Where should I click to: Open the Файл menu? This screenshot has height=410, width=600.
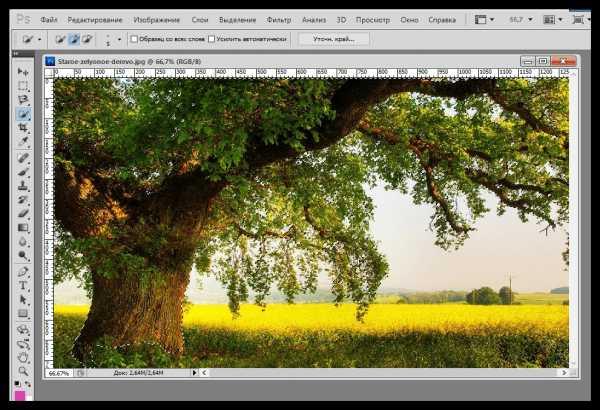pyautogui.click(x=49, y=20)
